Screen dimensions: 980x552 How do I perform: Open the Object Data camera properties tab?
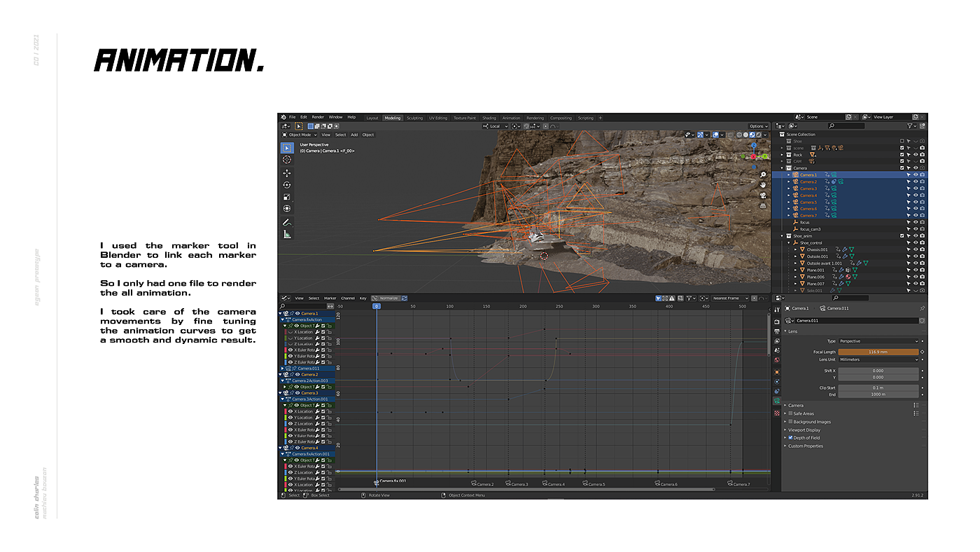(x=776, y=401)
